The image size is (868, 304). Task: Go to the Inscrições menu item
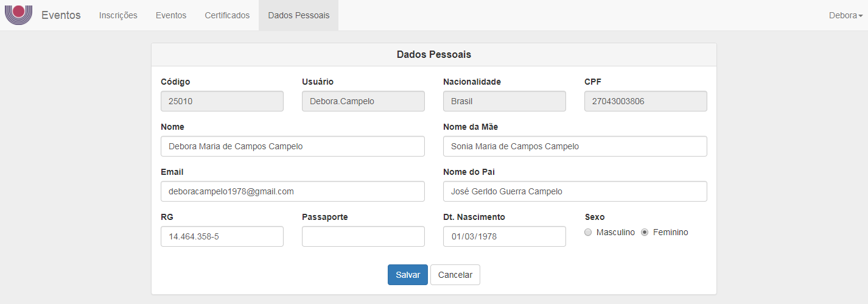coord(118,15)
